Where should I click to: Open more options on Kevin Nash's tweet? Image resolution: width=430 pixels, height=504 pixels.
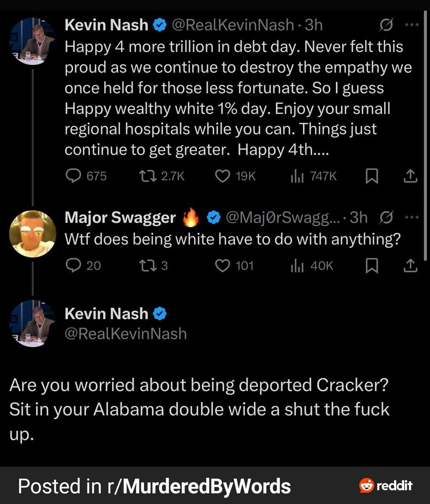click(412, 25)
